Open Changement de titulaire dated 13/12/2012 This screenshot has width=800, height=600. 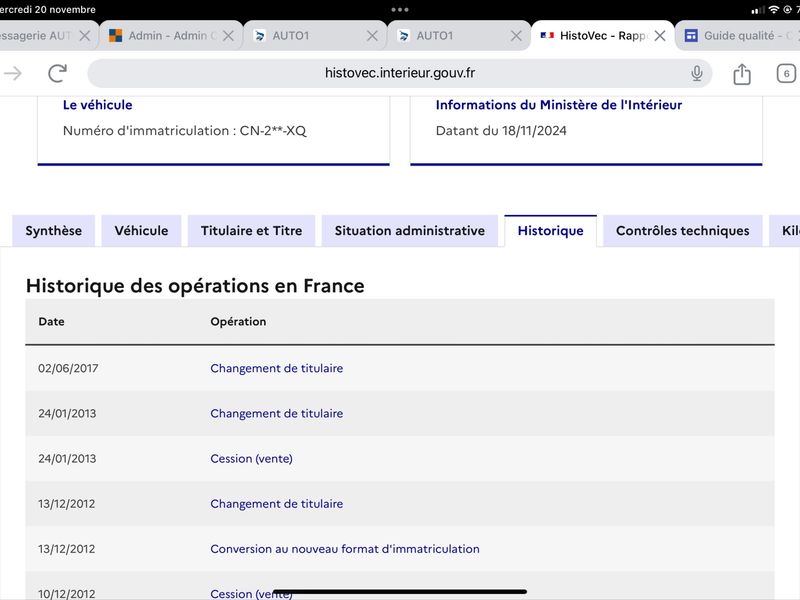tap(277, 504)
